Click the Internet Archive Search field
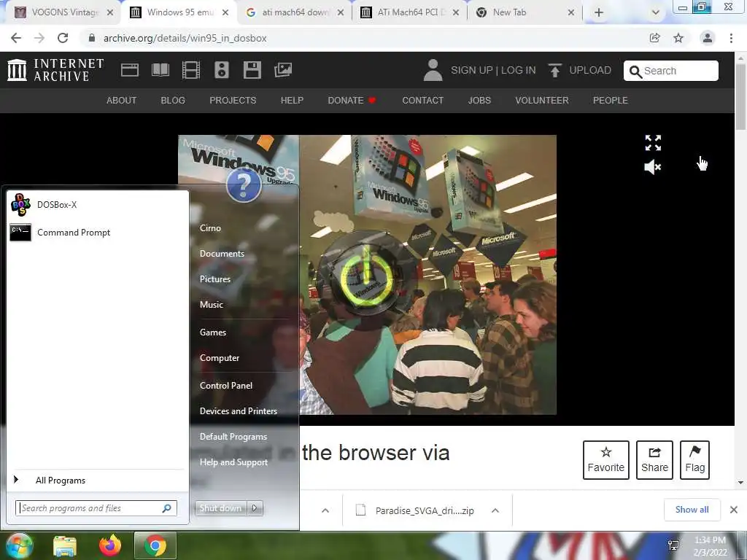 [671, 71]
